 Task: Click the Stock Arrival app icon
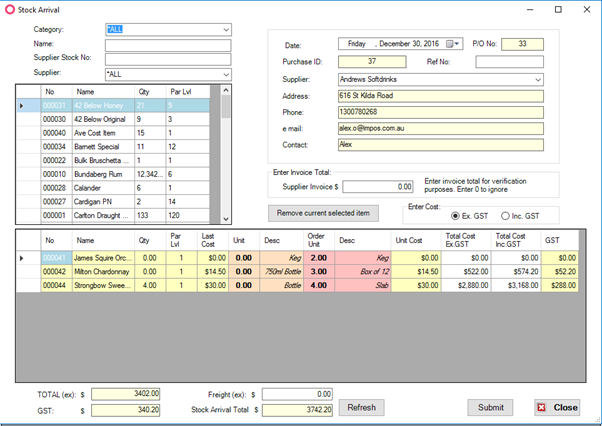tap(10, 10)
